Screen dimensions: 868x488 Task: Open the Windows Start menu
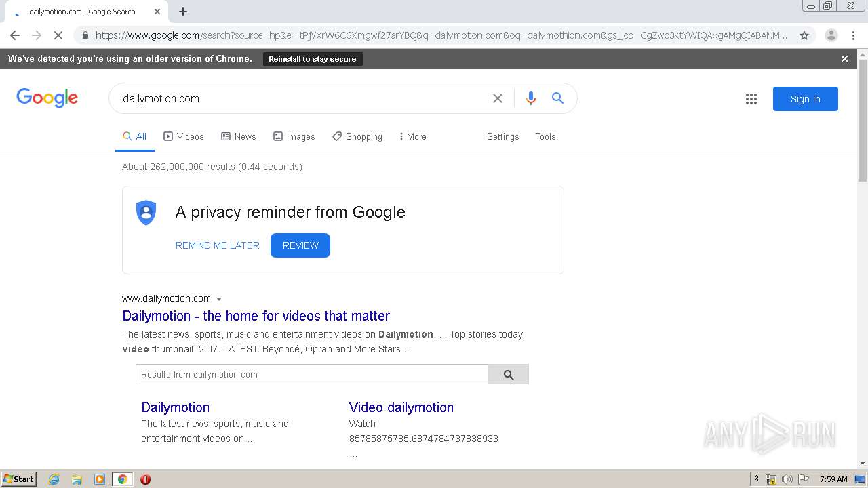19,479
